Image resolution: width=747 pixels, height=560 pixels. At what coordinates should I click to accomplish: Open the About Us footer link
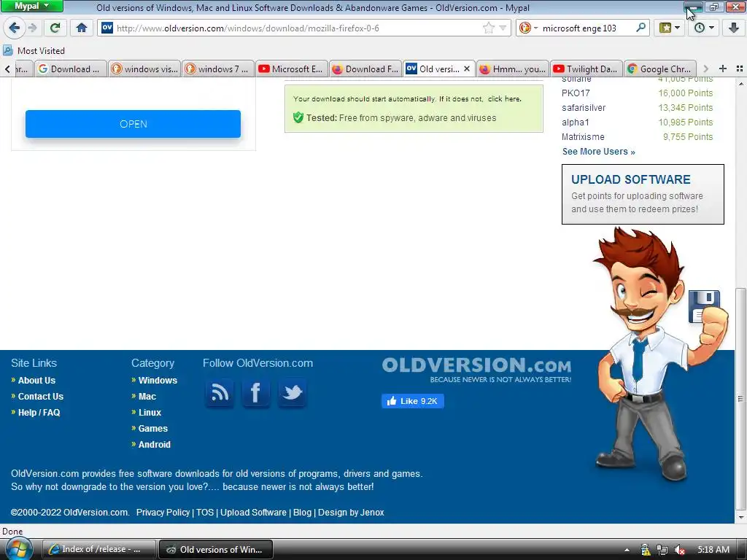click(x=36, y=381)
